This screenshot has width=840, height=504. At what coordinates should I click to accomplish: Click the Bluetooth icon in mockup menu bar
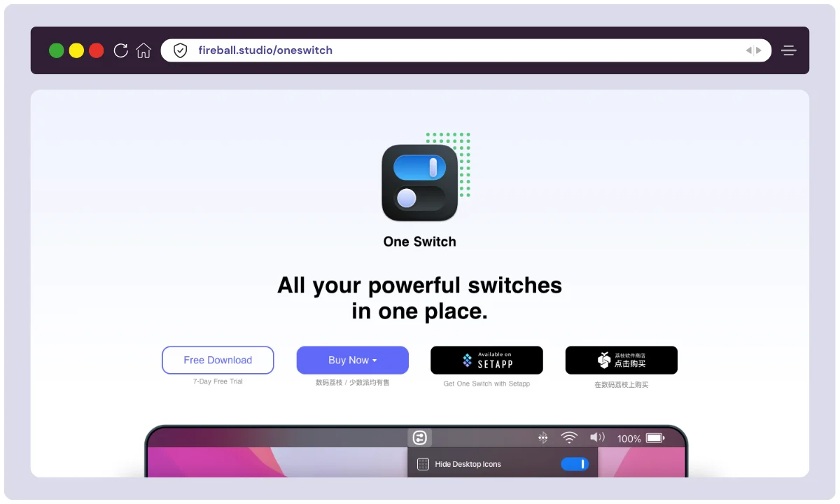(x=542, y=438)
